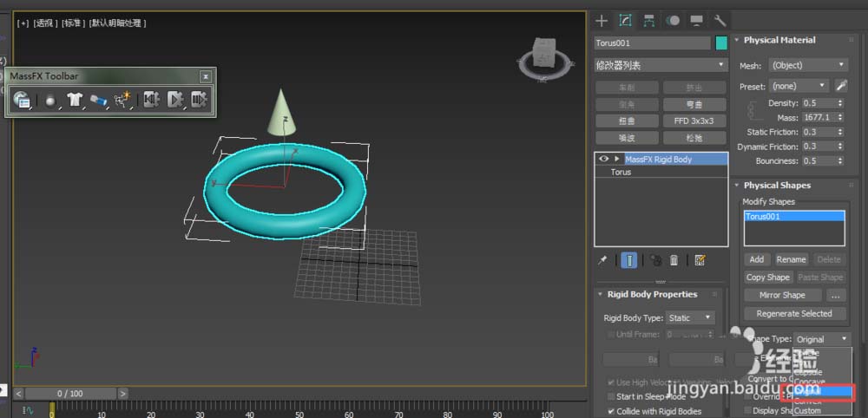The width and height of the screenshot is (868, 418).
Task: Click Regenerate Selected button
Action: tap(794, 314)
